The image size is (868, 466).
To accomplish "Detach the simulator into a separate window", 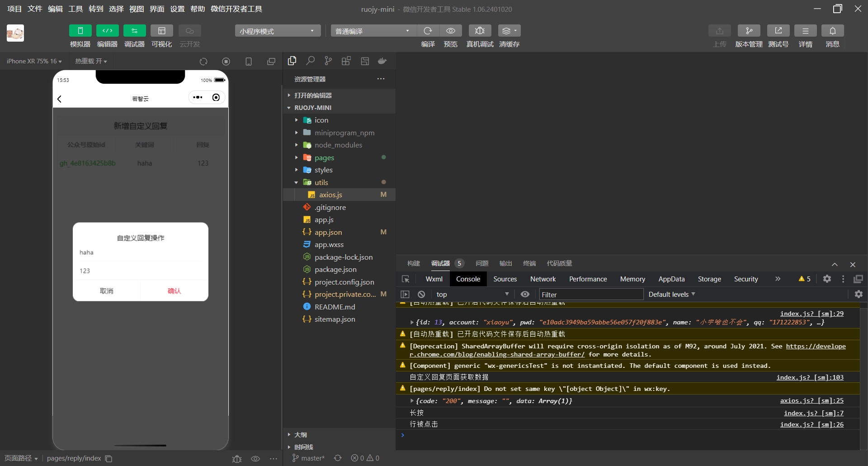I will click(x=271, y=62).
